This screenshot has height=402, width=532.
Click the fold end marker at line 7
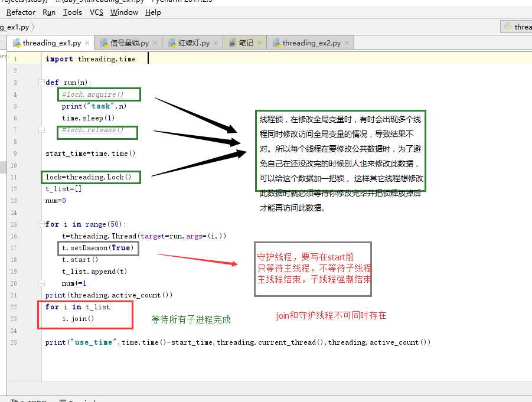[41, 130]
